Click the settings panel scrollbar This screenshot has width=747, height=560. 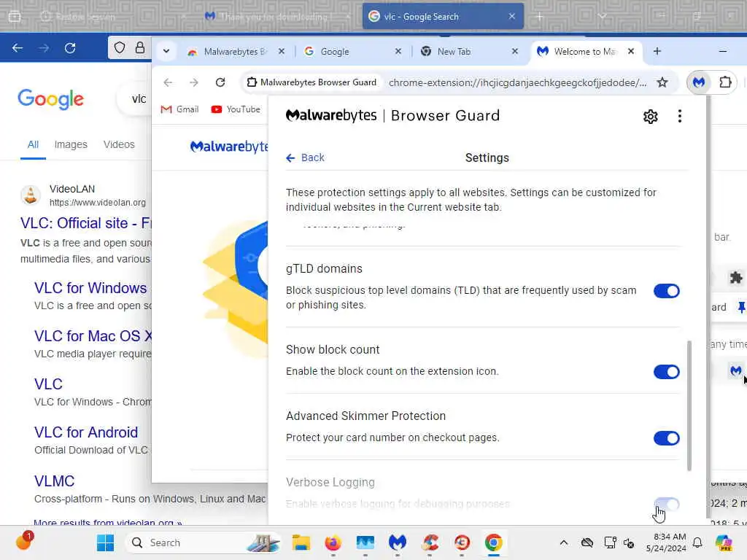pos(689,405)
